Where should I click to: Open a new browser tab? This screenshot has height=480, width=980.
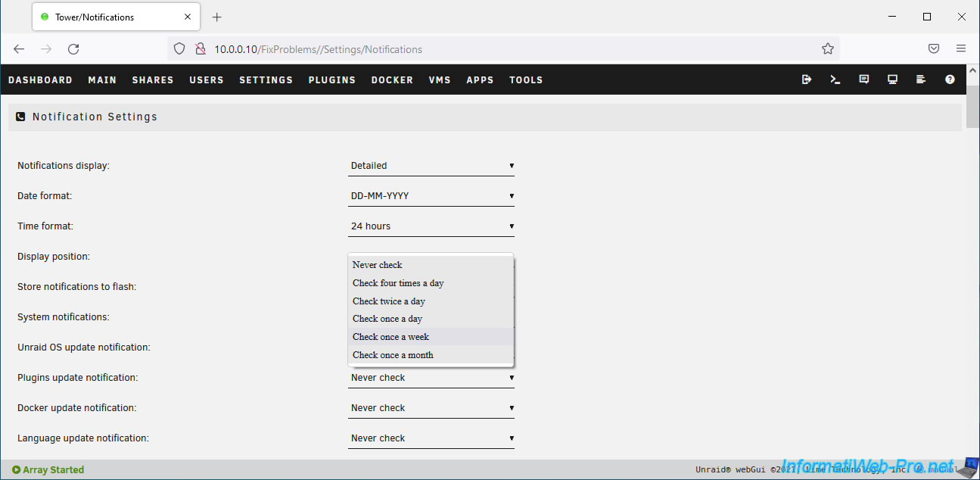[x=217, y=17]
